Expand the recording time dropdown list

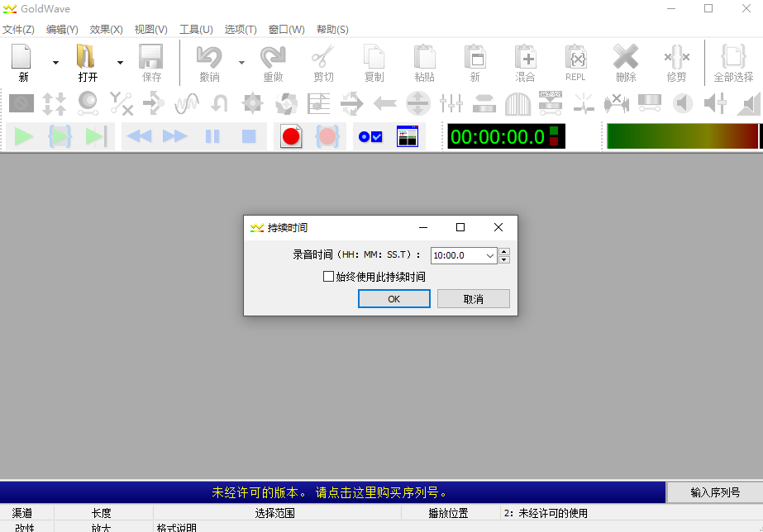[x=489, y=255]
